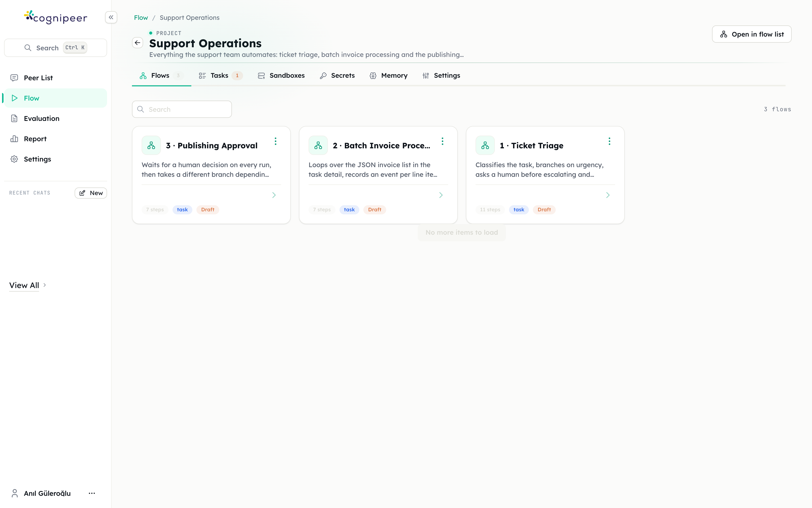Viewport: 812px width, 508px height.
Task: Focus the flows Search field
Action: 182,109
